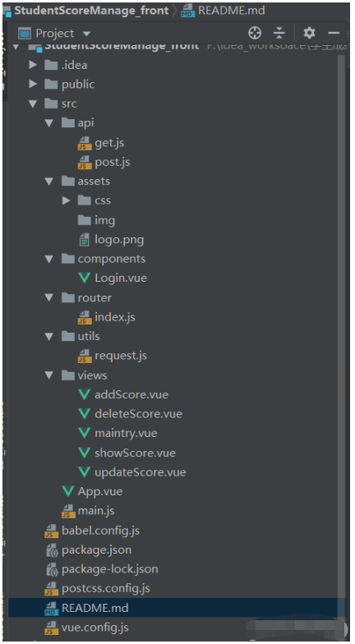Select the .idea folder name
The height and width of the screenshot is (644, 355).
pyautogui.click(x=74, y=65)
